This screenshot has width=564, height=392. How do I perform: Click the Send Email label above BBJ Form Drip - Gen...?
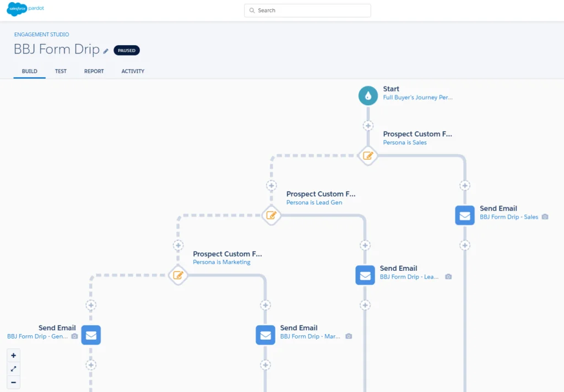[57, 328]
